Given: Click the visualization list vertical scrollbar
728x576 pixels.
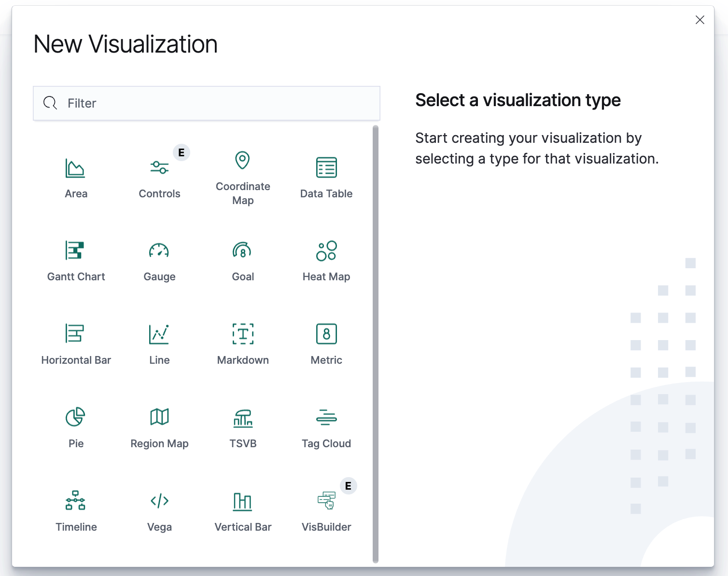Looking at the screenshot, I should (376, 343).
